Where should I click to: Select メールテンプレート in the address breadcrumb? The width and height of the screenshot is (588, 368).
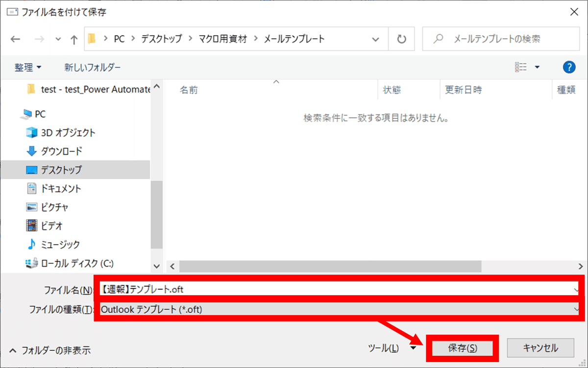(294, 39)
